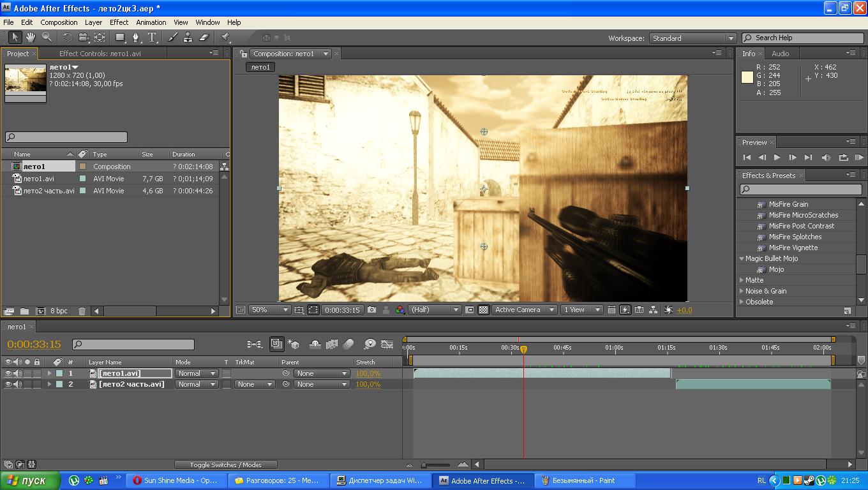
Task: Click the take snapshot camera icon
Action: coord(371,309)
